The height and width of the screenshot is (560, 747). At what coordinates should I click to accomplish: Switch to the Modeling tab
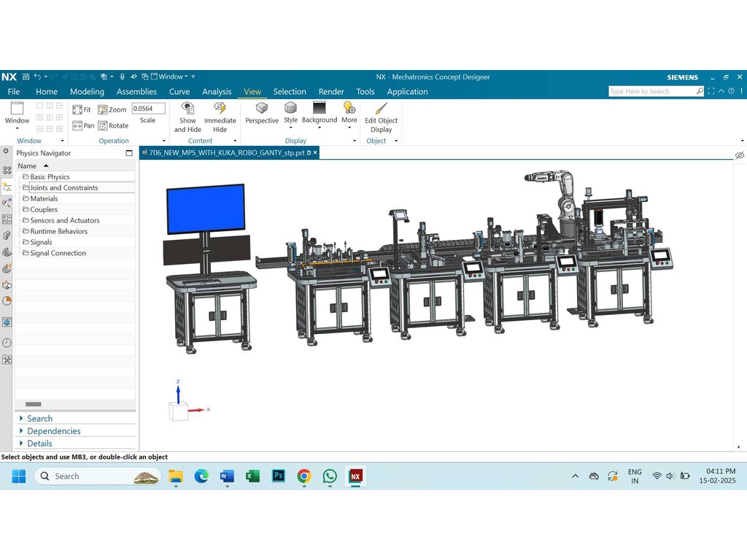click(x=88, y=91)
